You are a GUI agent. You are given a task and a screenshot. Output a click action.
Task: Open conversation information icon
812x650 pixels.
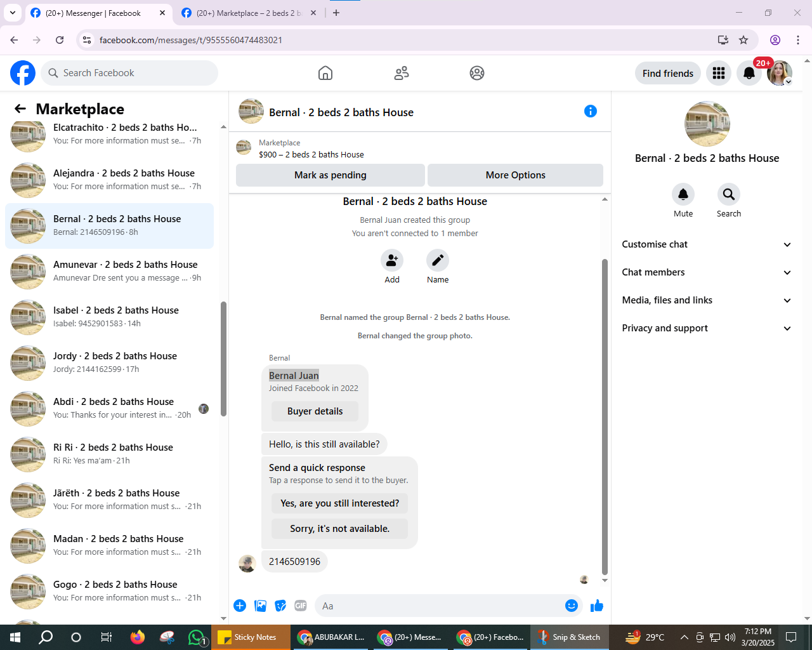click(x=591, y=111)
